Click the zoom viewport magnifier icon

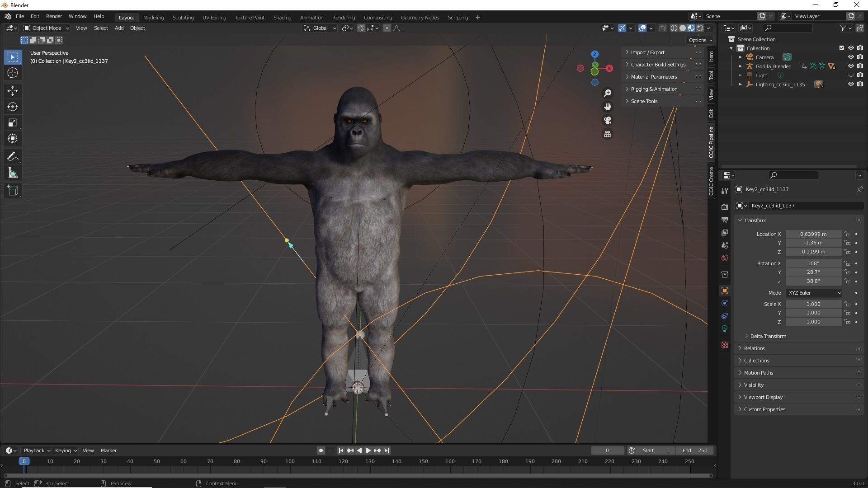tap(608, 93)
